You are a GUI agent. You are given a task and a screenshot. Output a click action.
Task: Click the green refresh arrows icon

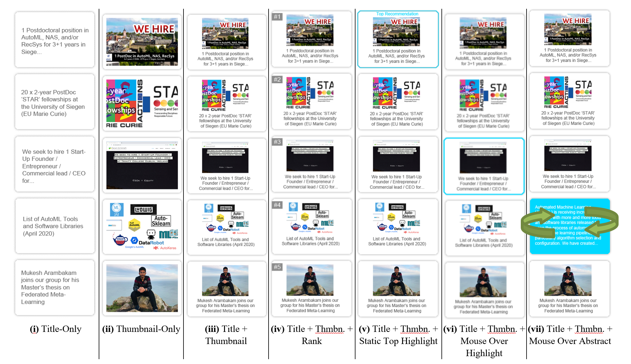coord(569,222)
